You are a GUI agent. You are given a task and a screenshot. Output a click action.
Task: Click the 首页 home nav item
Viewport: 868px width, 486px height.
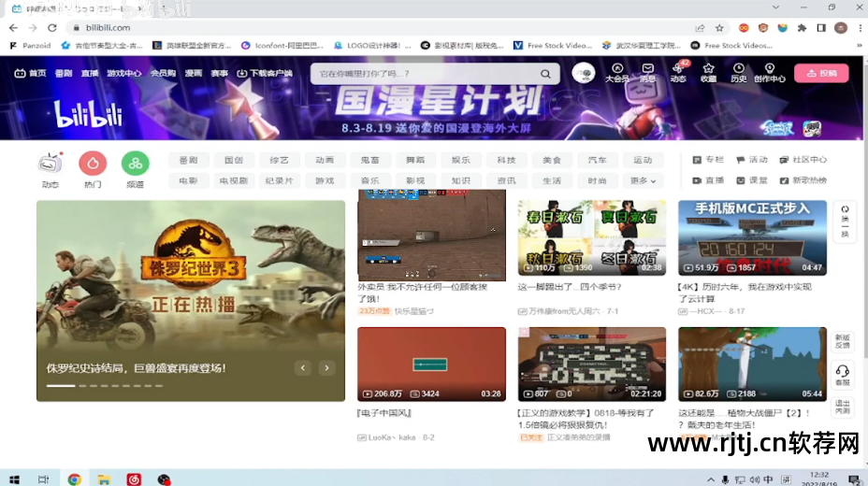(31, 73)
